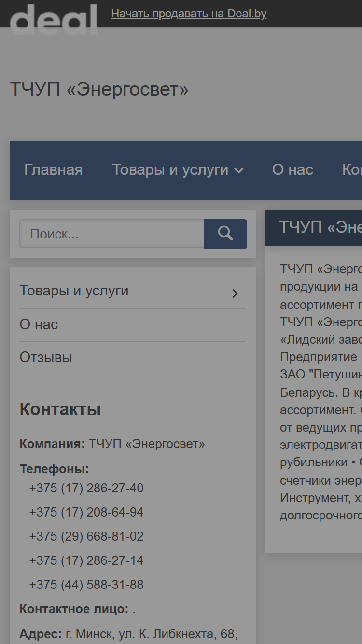The height and width of the screenshot is (644, 362).
Task: Click the 'ТЧУП «Энергосвет»' company title
Action: click(99, 89)
